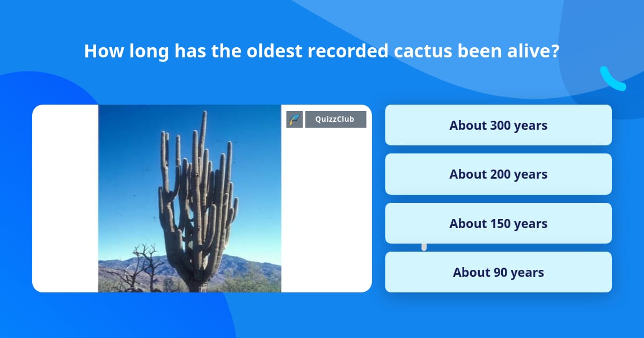Image resolution: width=644 pixels, height=338 pixels.
Task: Pick the "About 150 years" answer
Action: pyautogui.click(x=498, y=223)
